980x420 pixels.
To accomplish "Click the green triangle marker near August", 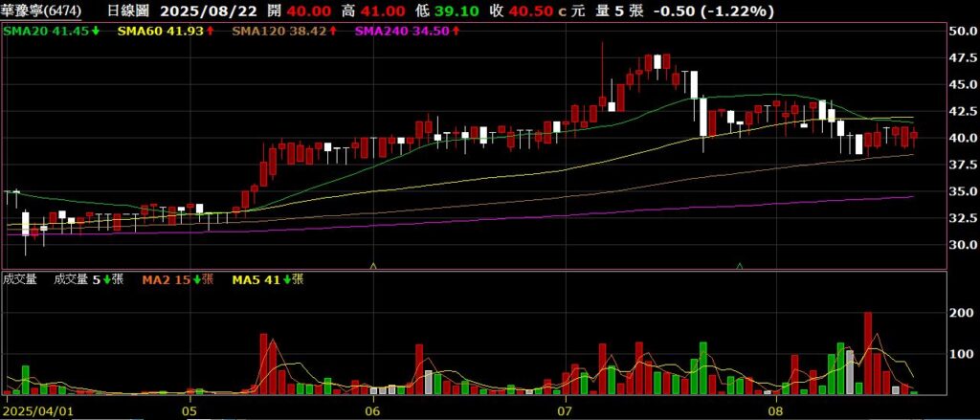I will (740, 264).
